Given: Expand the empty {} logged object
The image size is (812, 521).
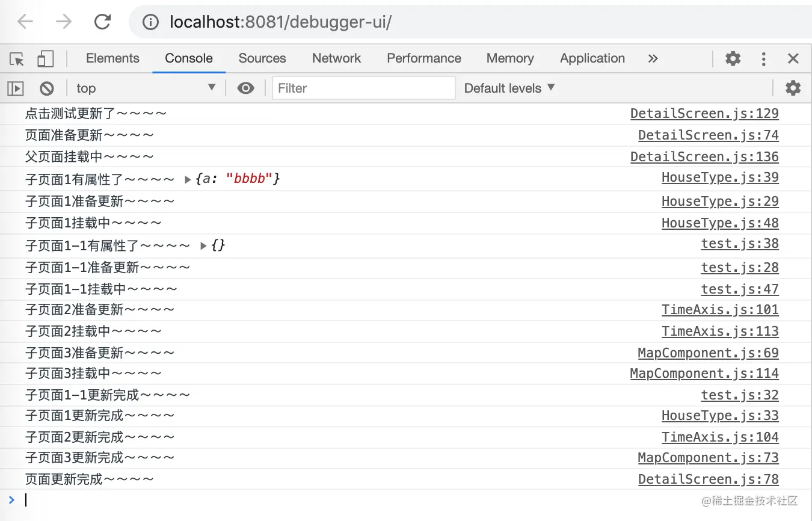Looking at the screenshot, I should (x=204, y=245).
